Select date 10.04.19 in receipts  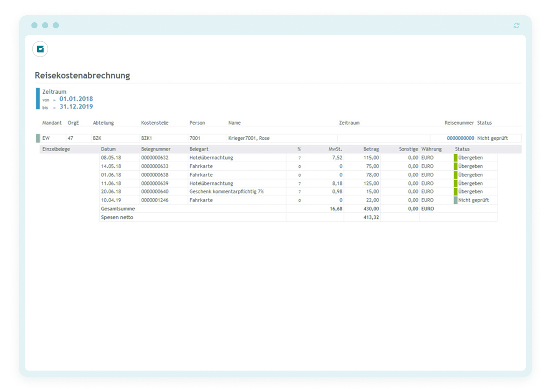[111, 200]
